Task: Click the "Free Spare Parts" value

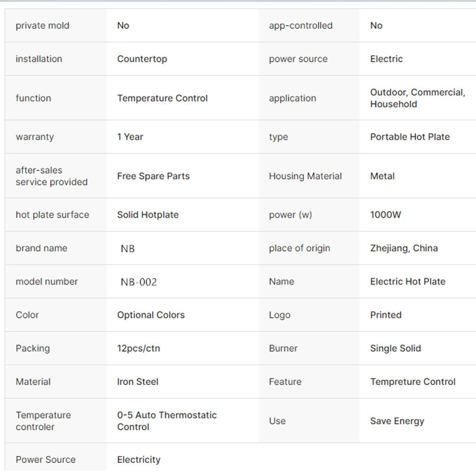Action: pos(154,176)
